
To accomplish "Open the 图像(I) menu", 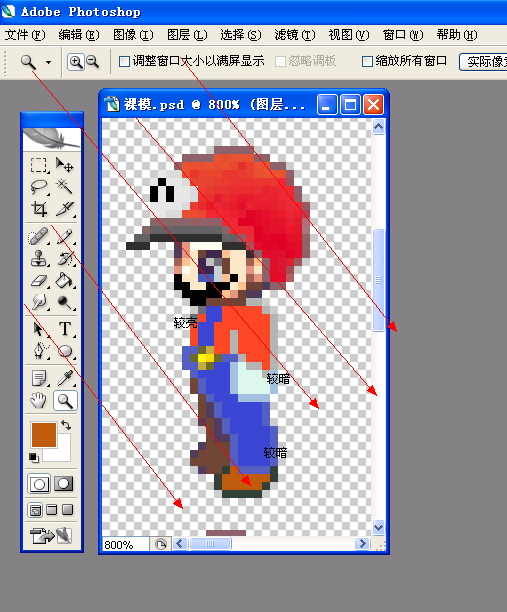I will 133,35.
